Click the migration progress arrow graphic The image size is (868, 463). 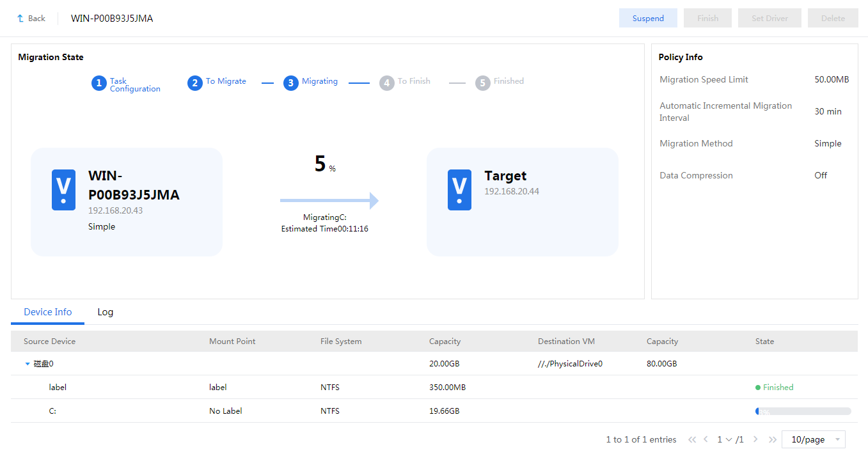point(329,201)
